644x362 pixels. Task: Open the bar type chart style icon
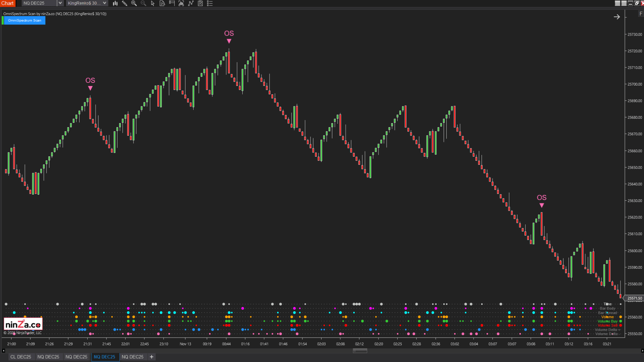115,3
